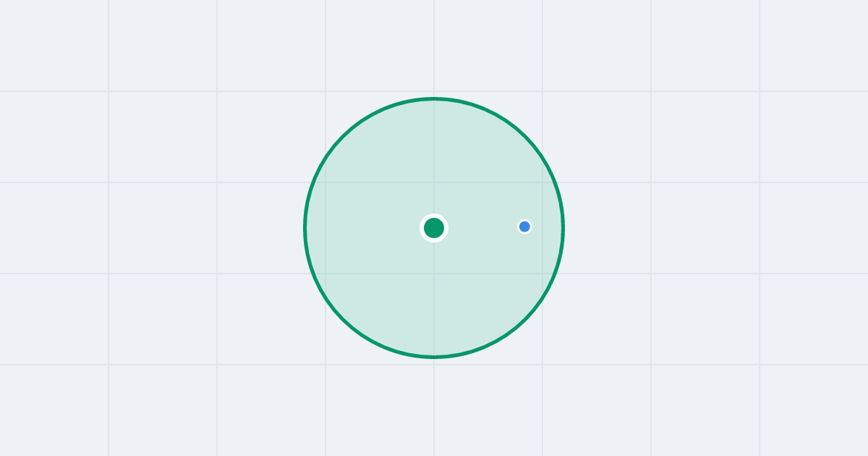Click the small blue dot marker

pos(524,227)
